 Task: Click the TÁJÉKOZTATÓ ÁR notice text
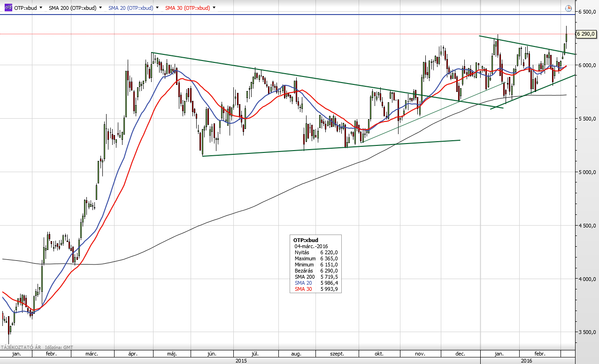[21, 347]
